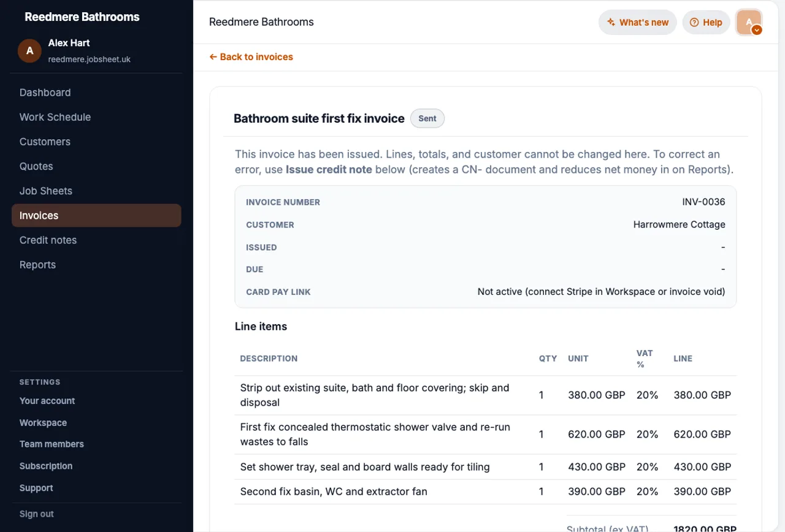785x532 pixels.
Task: Open Your account settings
Action: [47, 401]
